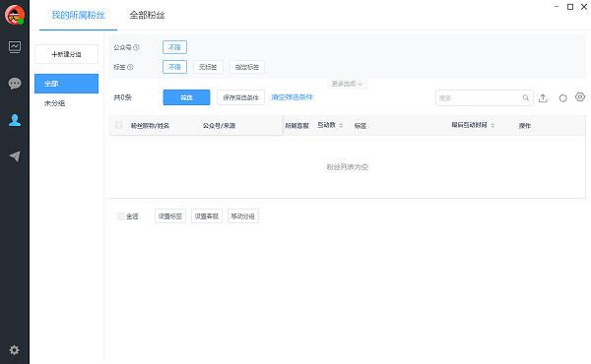
Task: Click the 所属客服 column header
Action: 296,126
